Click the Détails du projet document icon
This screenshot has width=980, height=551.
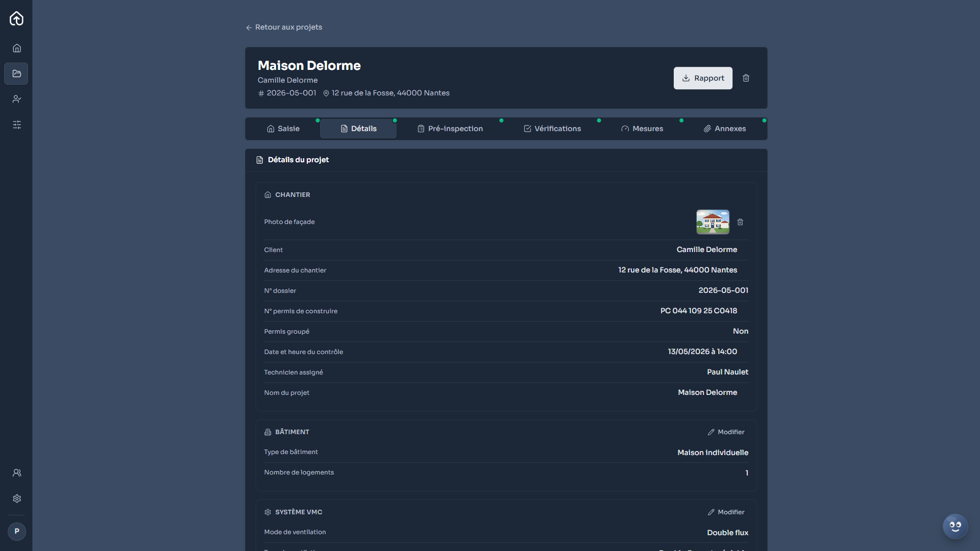(x=259, y=160)
